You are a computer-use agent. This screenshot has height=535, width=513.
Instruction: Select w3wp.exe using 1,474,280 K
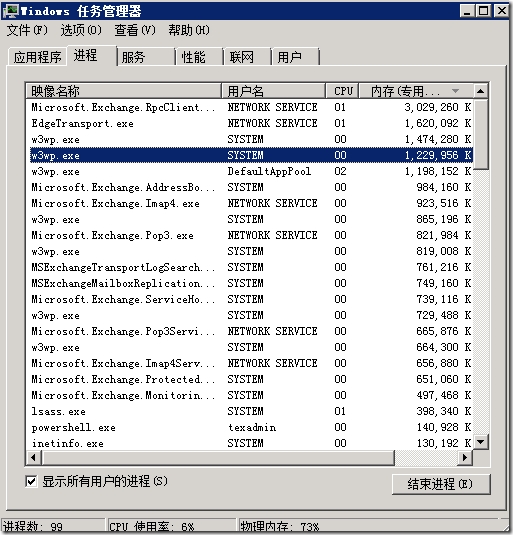point(250,139)
